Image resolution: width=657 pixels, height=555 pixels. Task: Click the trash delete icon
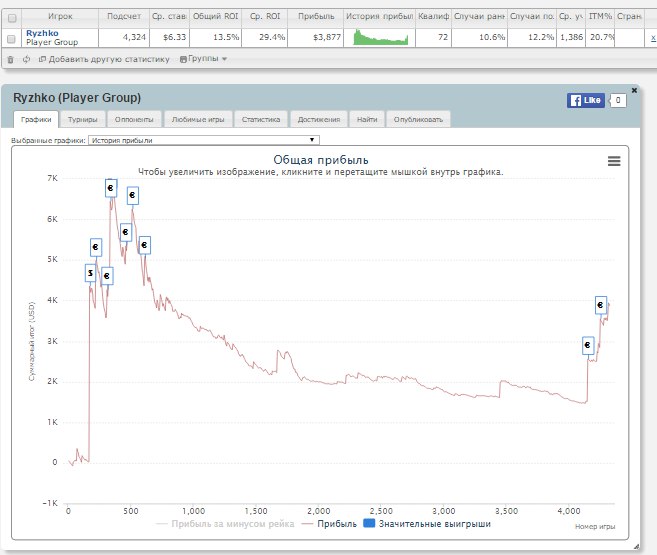pos(10,59)
